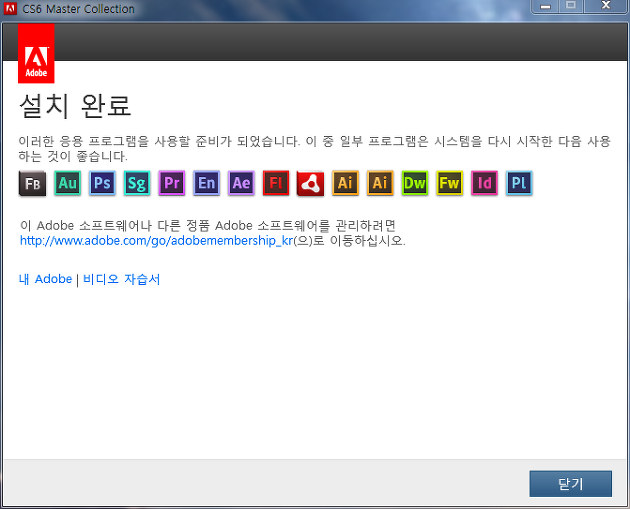Open the 내 Adobe link
Screen dimensions: 630x509
pyautogui.click(x=45, y=279)
